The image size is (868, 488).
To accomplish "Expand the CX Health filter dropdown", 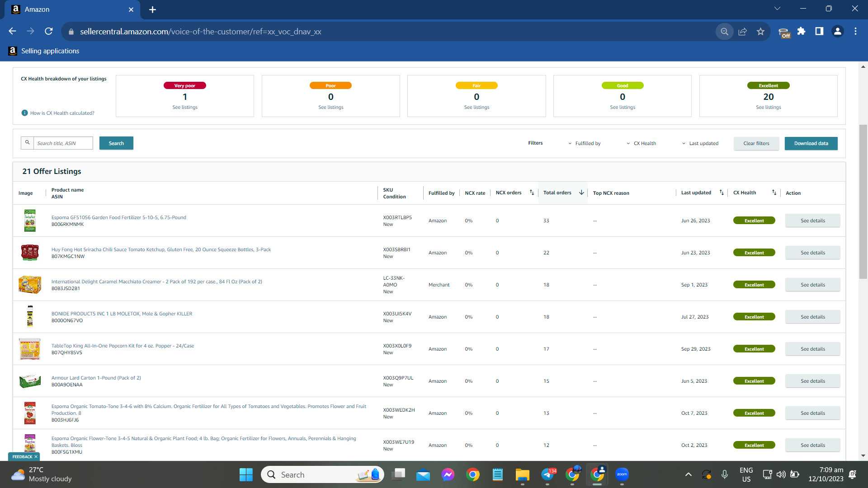I will pyautogui.click(x=641, y=143).
